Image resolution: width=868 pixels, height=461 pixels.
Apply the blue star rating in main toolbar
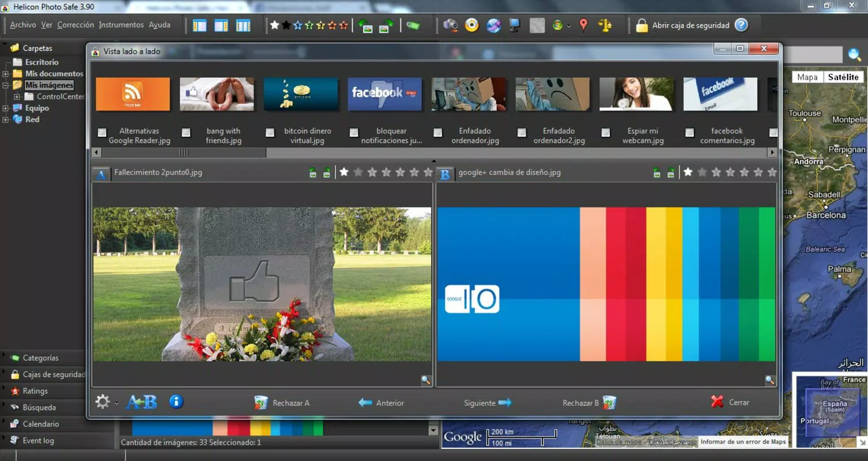298,25
